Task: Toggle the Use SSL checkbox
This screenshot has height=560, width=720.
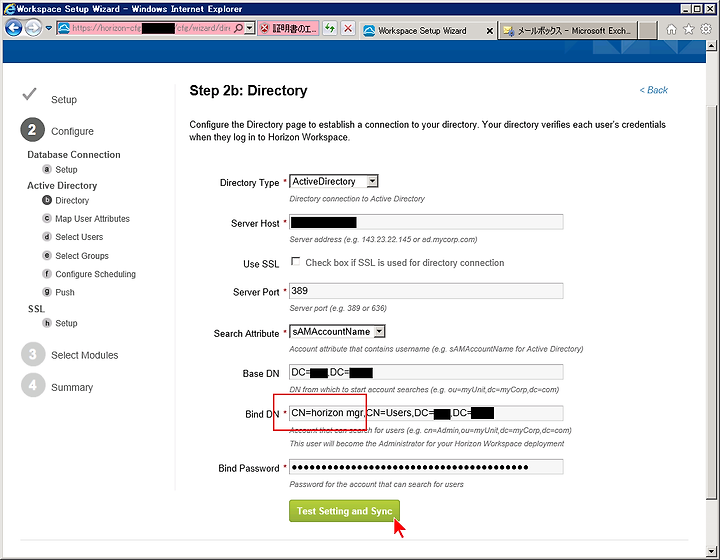Action: [295, 262]
